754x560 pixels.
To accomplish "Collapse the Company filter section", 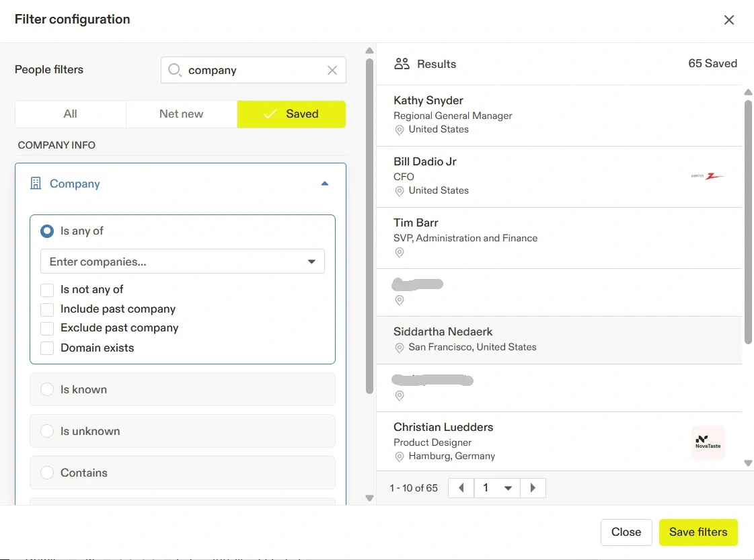I will pyautogui.click(x=325, y=184).
